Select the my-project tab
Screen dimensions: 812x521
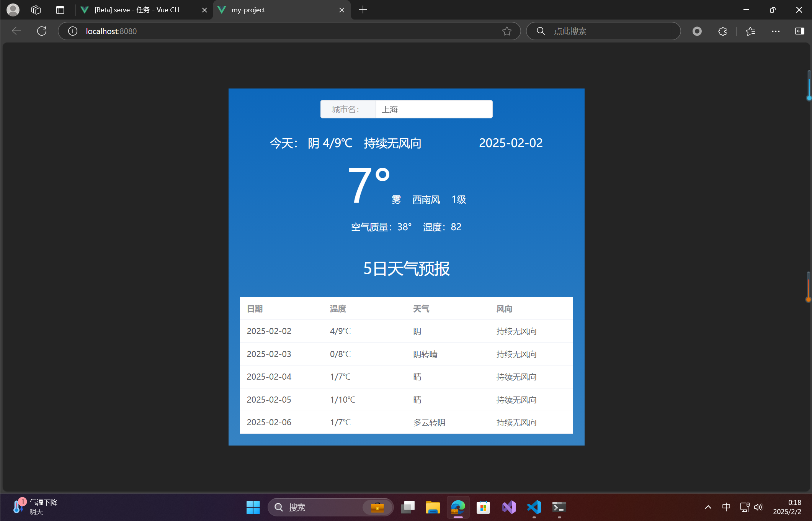tap(268, 10)
